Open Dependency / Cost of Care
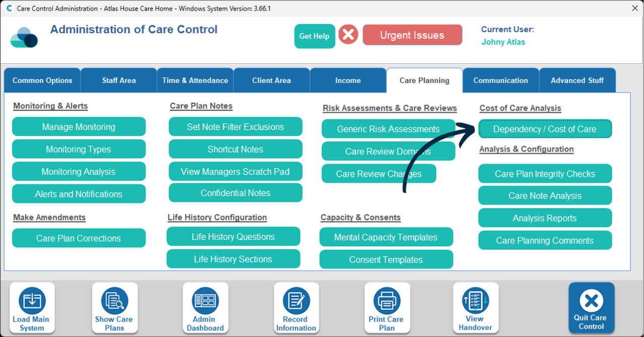The width and height of the screenshot is (644, 337). 544,129
